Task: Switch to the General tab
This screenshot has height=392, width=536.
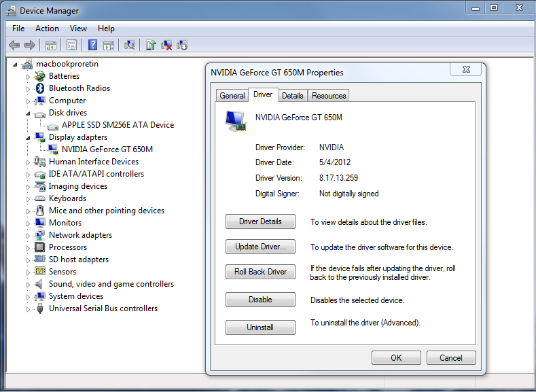Action: (x=232, y=96)
